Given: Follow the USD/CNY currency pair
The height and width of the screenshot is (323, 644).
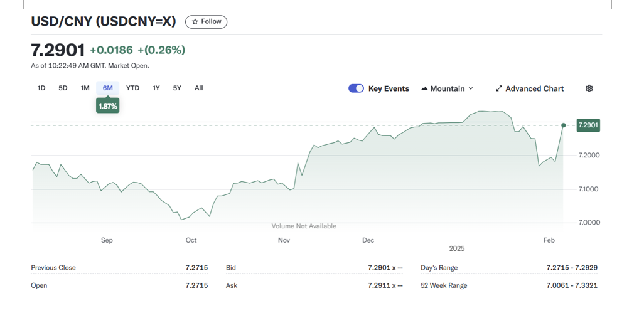Looking at the screenshot, I should 207,22.
